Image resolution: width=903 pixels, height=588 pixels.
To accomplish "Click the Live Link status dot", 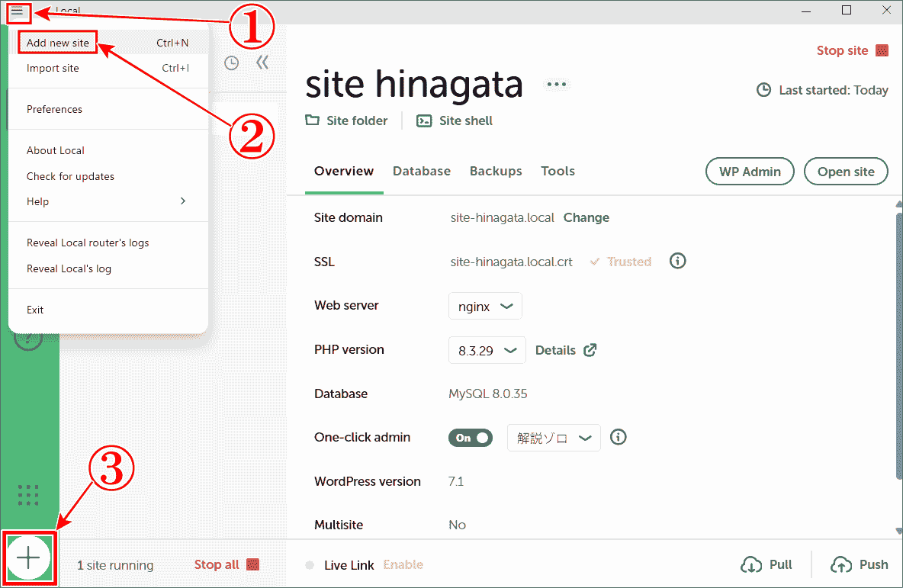I will tap(310, 565).
